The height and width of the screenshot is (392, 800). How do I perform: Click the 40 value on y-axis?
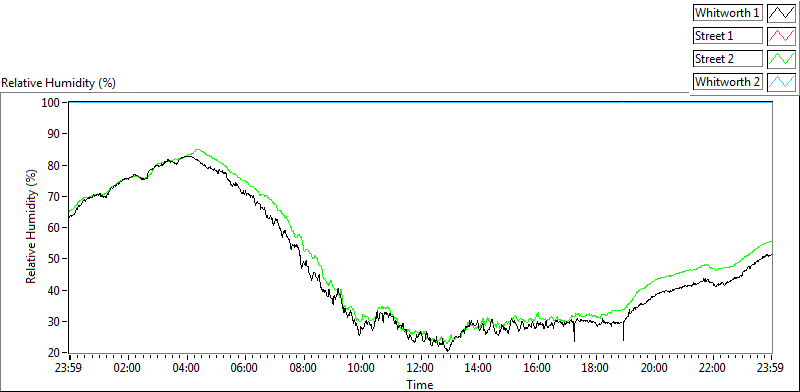coord(55,290)
